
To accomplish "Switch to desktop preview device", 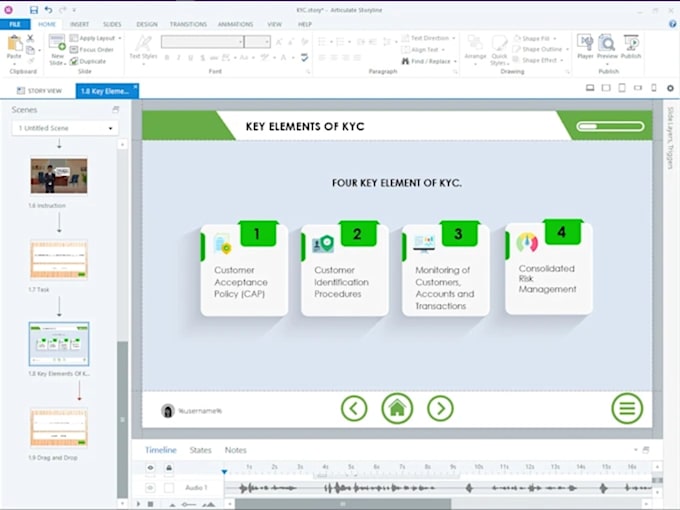I will tap(590, 88).
